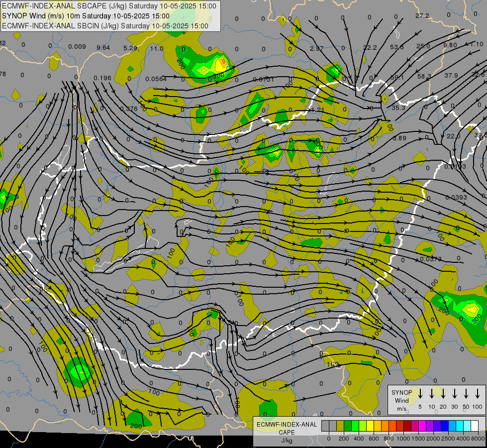The width and height of the screenshot is (487, 448).
Task: Click the 800 label on the CAPE scale
Action: 389,439
